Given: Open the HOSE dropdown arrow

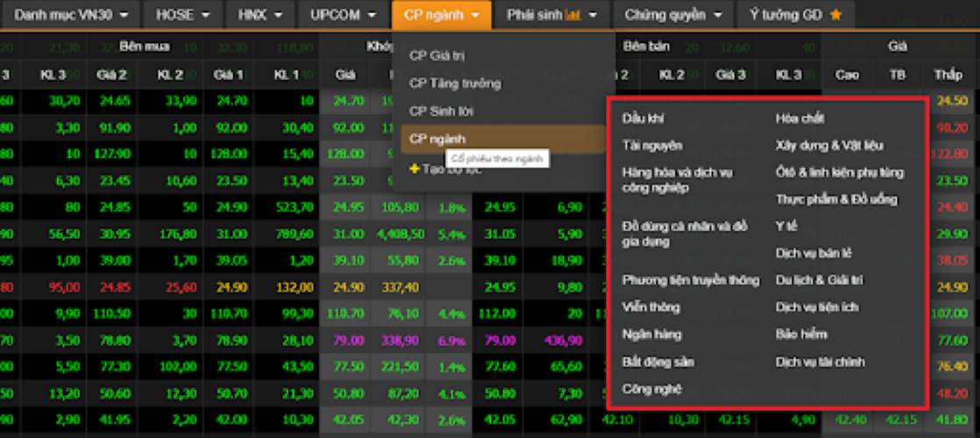Looking at the screenshot, I should coord(206,15).
